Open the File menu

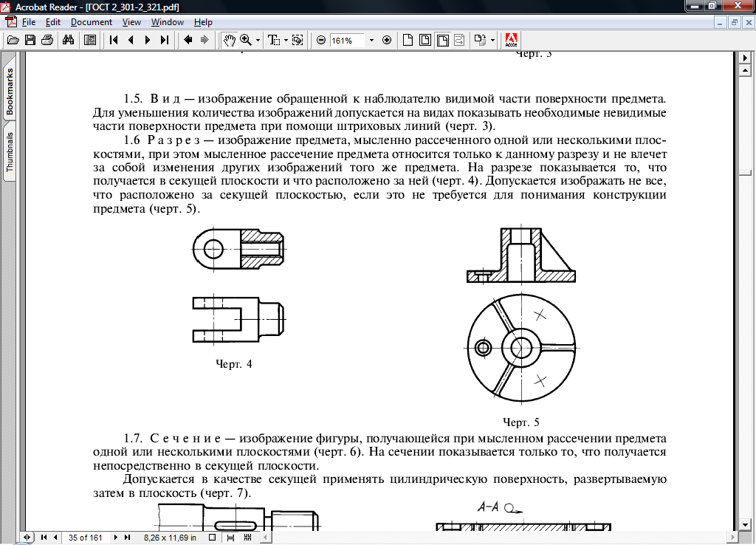[x=29, y=22]
